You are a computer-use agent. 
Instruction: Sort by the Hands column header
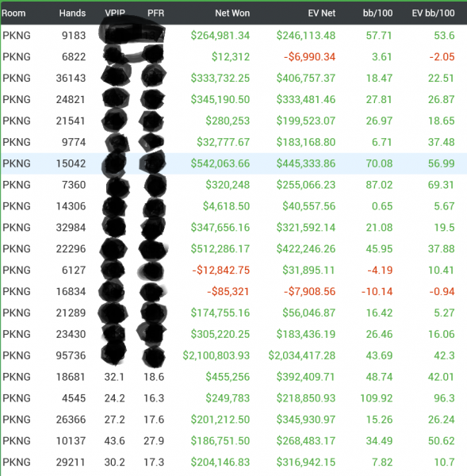tap(72, 13)
